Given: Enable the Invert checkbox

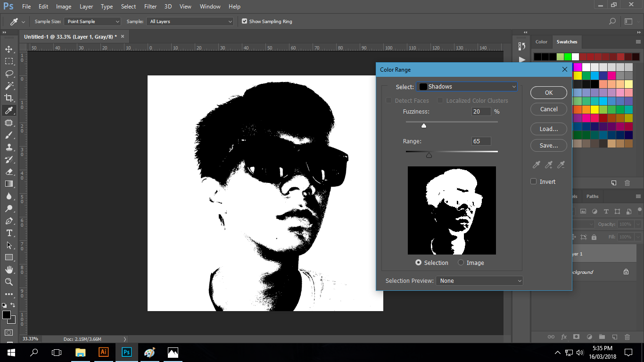Looking at the screenshot, I should [x=534, y=181].
